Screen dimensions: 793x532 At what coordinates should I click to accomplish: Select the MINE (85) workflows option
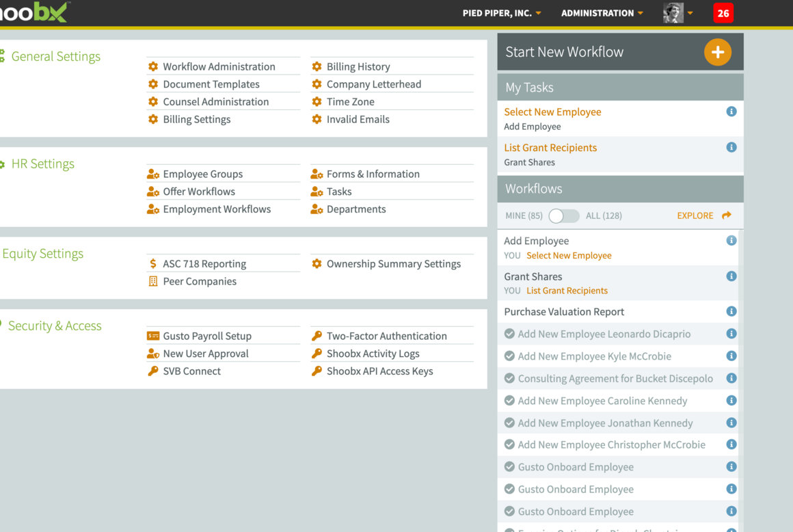click(524, 216)
